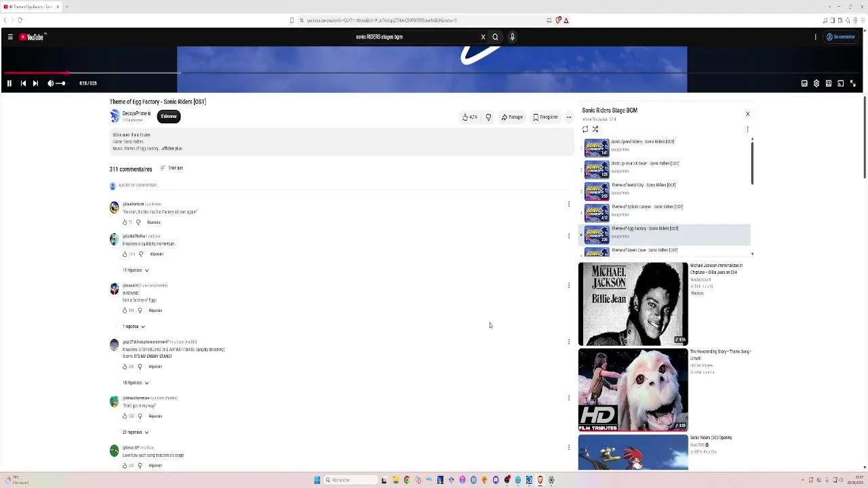The height and width of the screenshot is (488, 868).
Task: Open The Neverending Story theme song video
Action: [633, 390]
